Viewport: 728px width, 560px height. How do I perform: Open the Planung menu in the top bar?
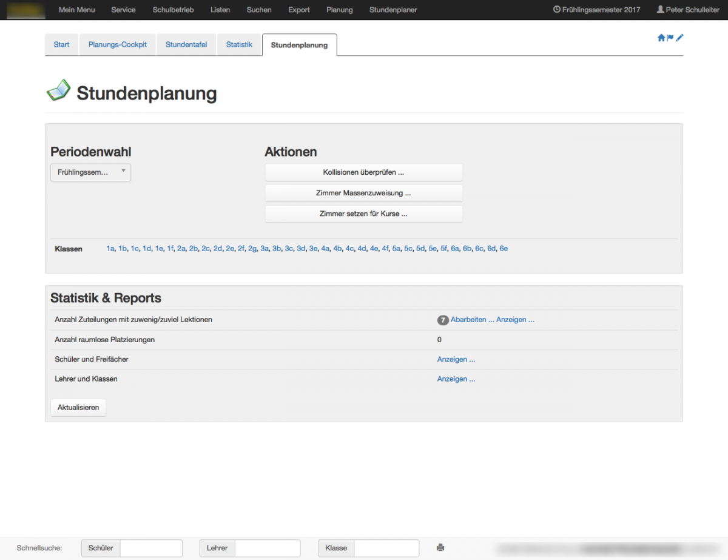click(339, 10)
